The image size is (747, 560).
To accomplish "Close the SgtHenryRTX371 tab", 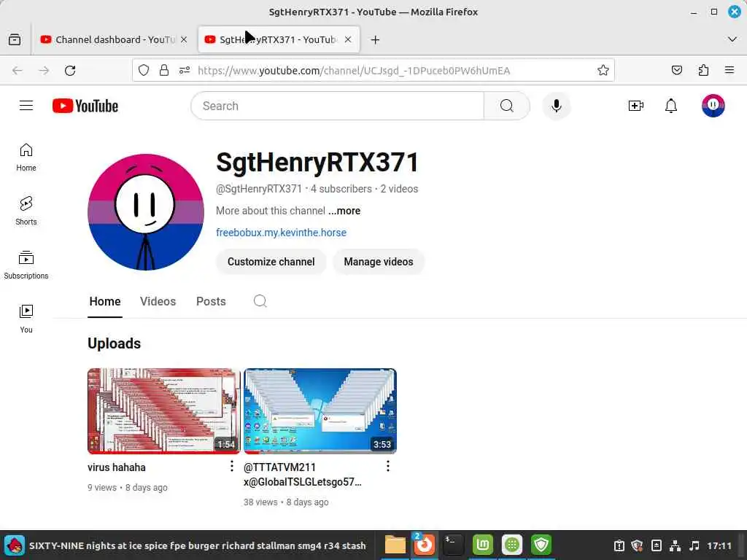I will pos(348,39).
